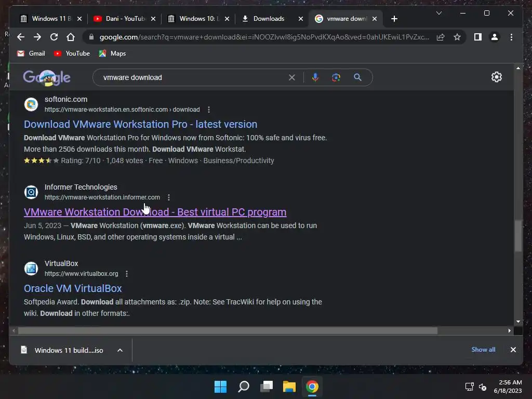Open Download VMware Workstation Pro result
Screen dimensions: 532x399
pyautogui.click(x=140, y=124)
